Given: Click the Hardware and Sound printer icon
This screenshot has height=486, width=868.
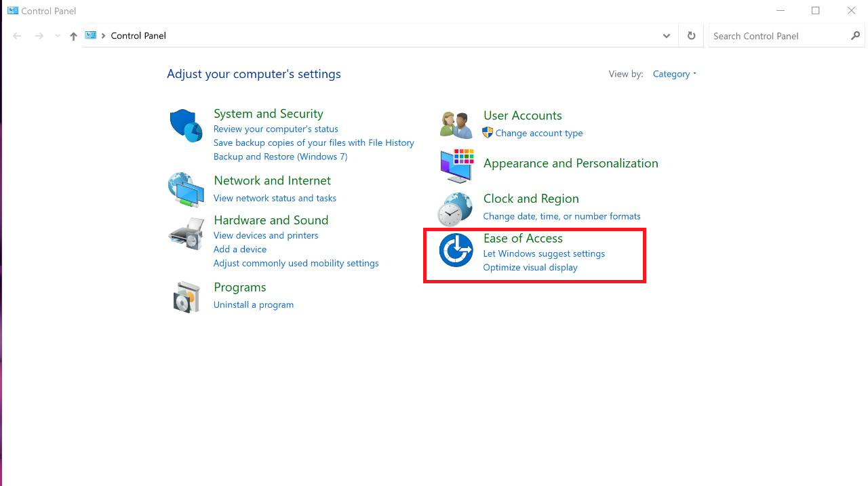Looking at the screenshot, I should click(x=186, y=234).
